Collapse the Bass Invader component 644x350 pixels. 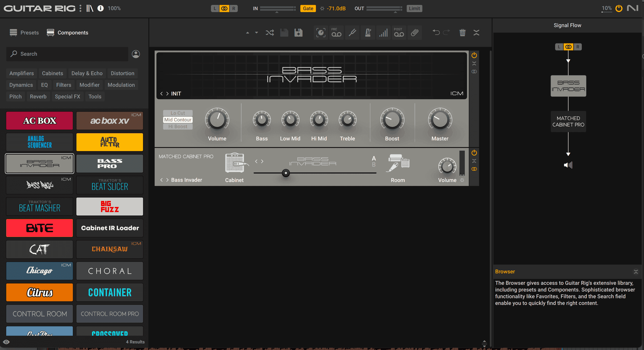(x=474, y=64)
